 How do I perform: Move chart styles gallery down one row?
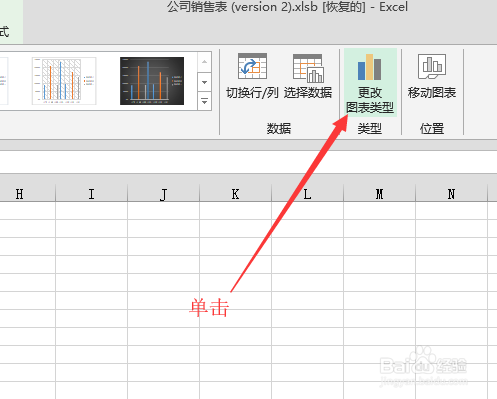coord(204,82)
